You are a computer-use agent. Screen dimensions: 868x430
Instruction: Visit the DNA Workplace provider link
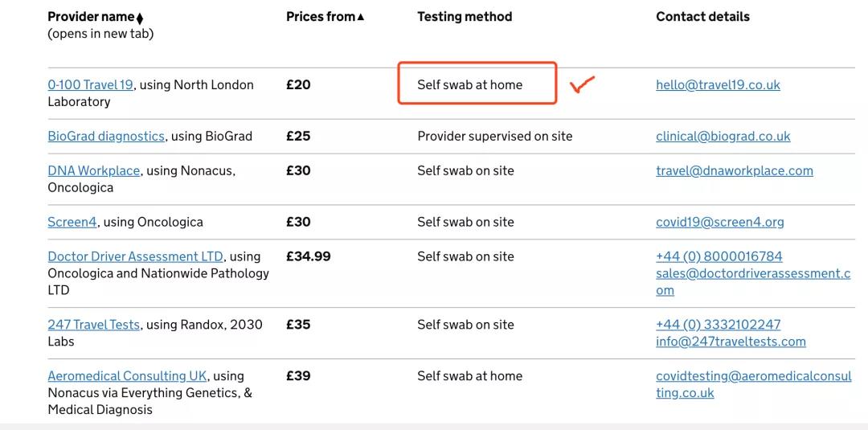(93, 171)
